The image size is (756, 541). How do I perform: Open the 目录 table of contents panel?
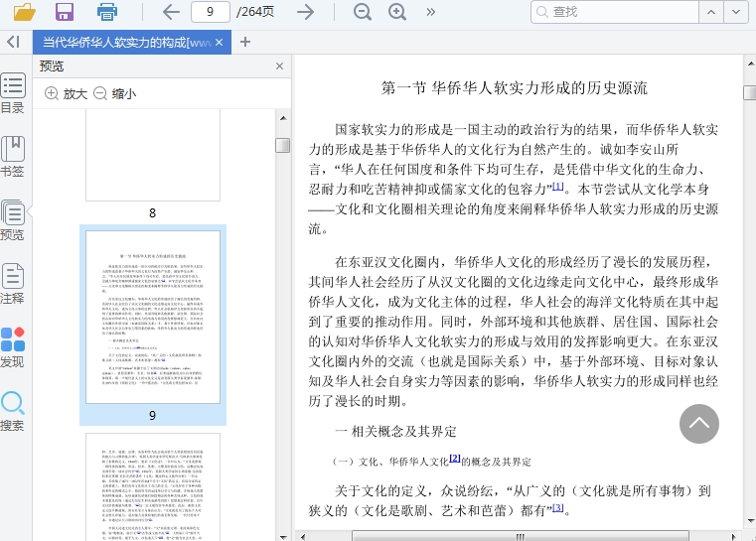13,92
